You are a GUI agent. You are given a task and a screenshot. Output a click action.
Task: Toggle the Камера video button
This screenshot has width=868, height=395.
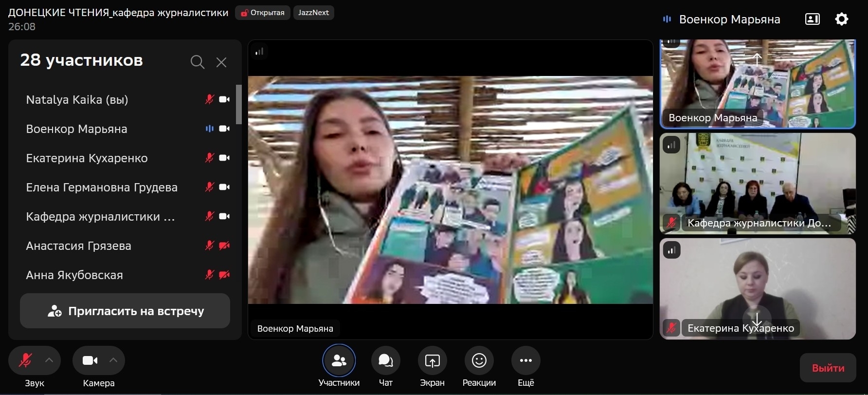click(90, 361)
